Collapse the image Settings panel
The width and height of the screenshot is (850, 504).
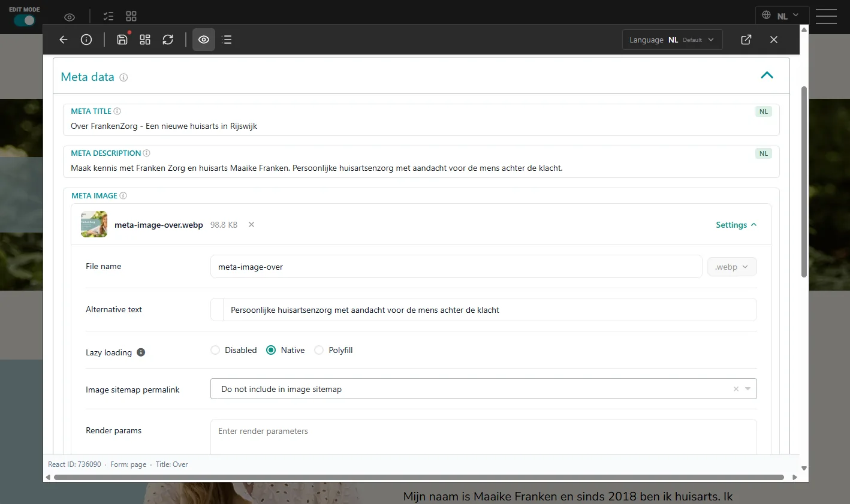[736, 225]
